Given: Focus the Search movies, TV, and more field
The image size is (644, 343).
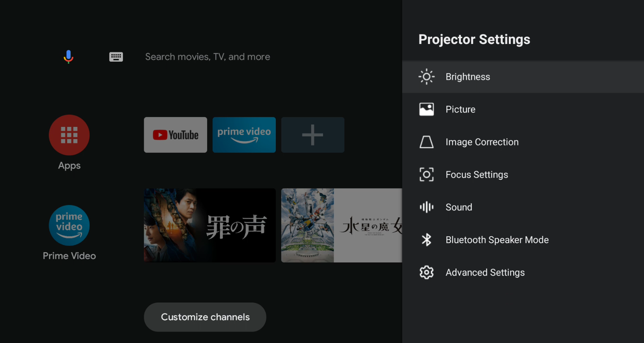Looking at the screenshot, I should tap(207, 57).
